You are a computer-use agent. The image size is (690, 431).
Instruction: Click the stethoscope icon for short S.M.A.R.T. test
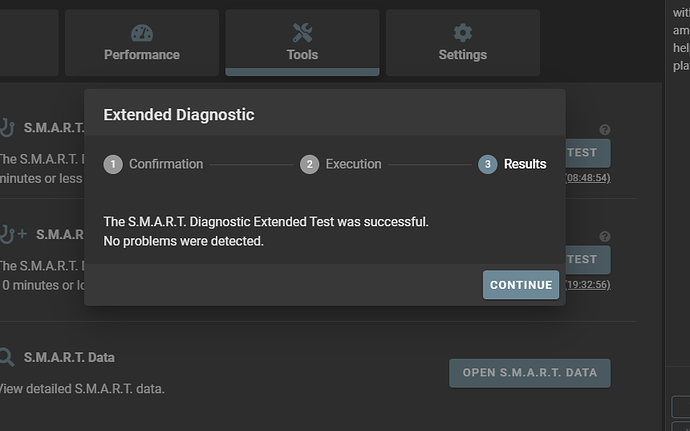(x=7, y=128)
